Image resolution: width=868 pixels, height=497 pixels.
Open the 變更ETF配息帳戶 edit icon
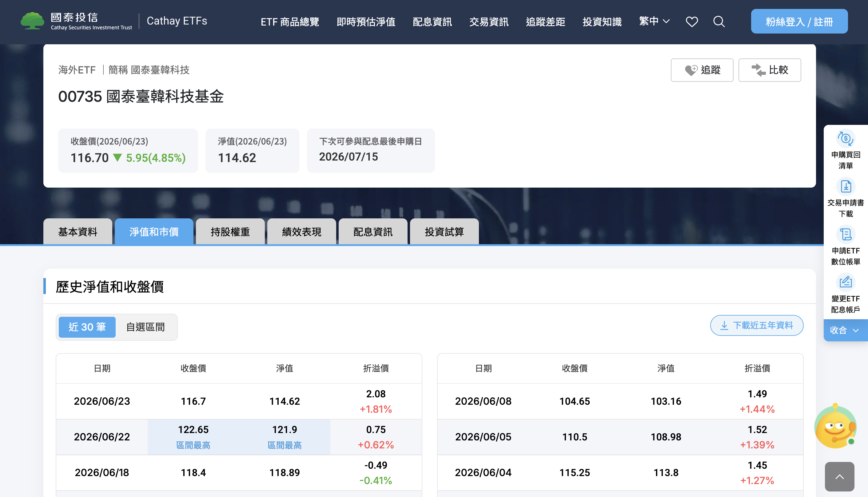tap(846, 282)
